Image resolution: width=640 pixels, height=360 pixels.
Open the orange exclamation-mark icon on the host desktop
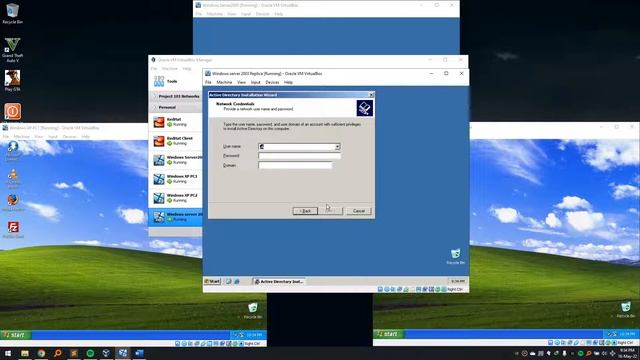pos(13,111)
